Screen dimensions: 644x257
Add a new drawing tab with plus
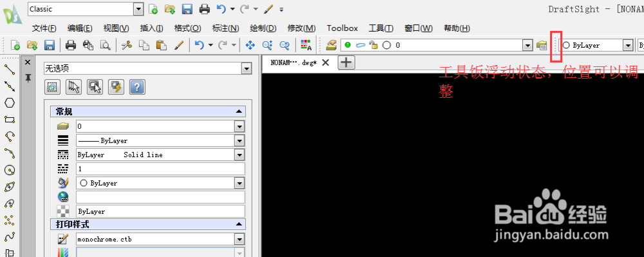click(x=346, y=63)
